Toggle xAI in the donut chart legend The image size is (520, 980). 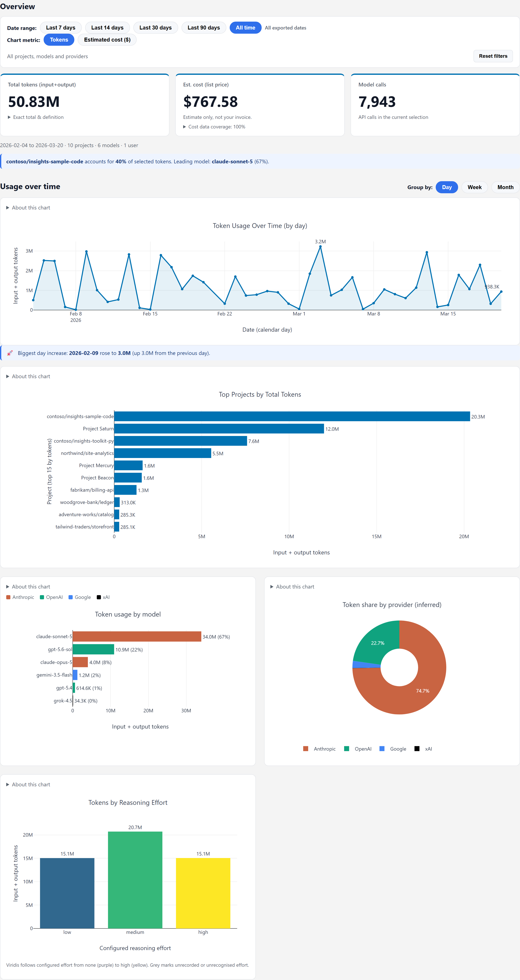tap(423, 749)
